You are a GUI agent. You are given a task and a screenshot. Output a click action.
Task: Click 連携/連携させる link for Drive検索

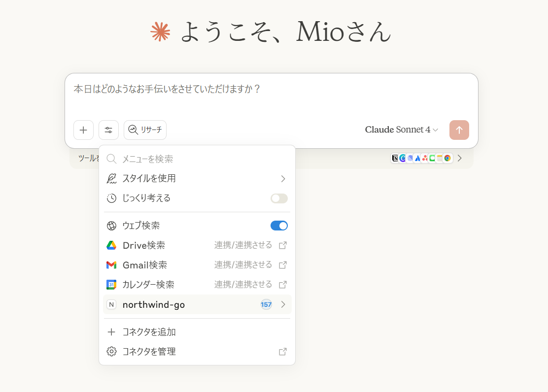243,245
